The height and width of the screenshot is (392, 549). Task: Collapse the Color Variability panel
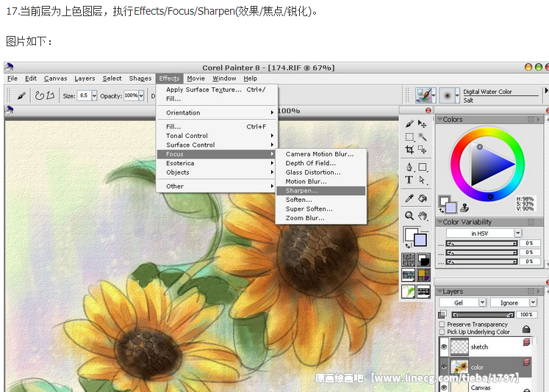[x=439, y=222]
